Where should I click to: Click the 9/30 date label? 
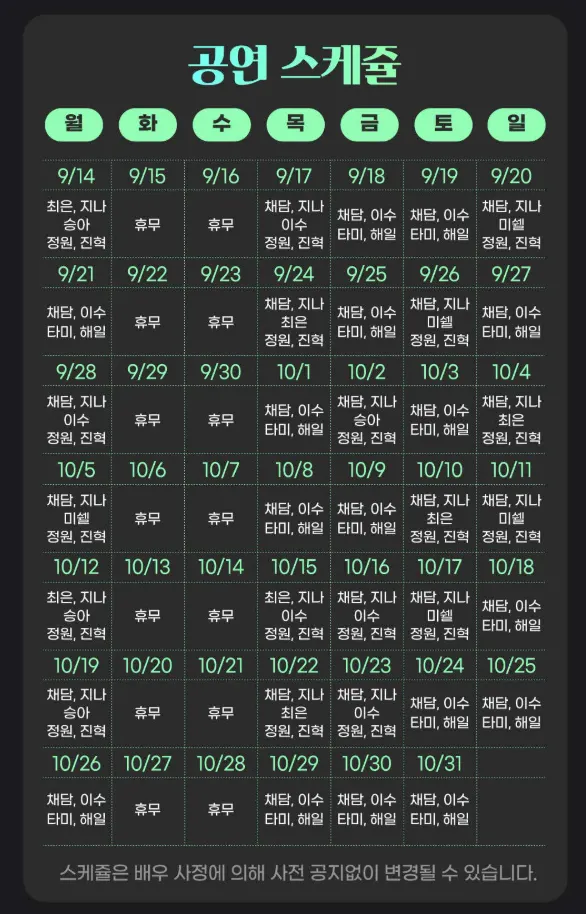221,371
